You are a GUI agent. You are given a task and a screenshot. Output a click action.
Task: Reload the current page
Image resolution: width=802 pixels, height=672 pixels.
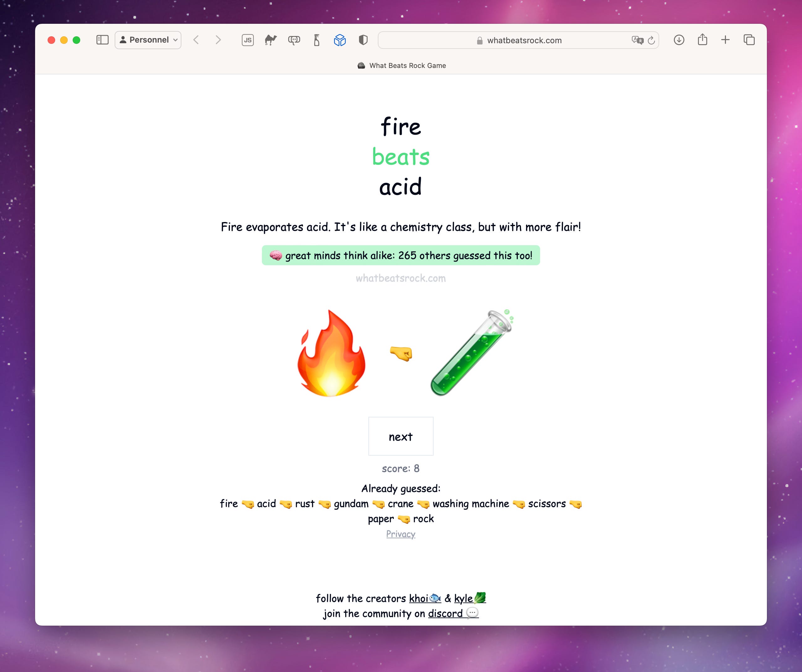(652, 40)
